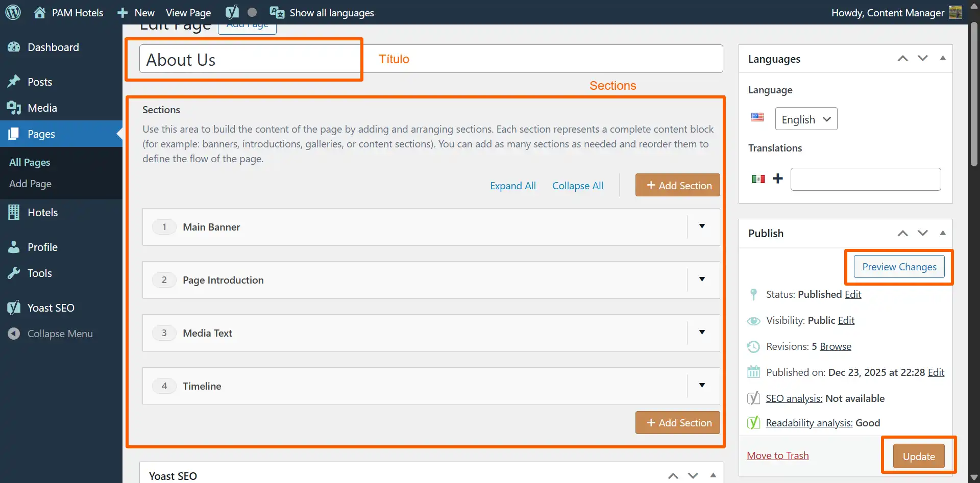This screenshot has width=980, height=483.
Task: Toggle the Yoast SEO meta box closed
Action: point(713,475)
